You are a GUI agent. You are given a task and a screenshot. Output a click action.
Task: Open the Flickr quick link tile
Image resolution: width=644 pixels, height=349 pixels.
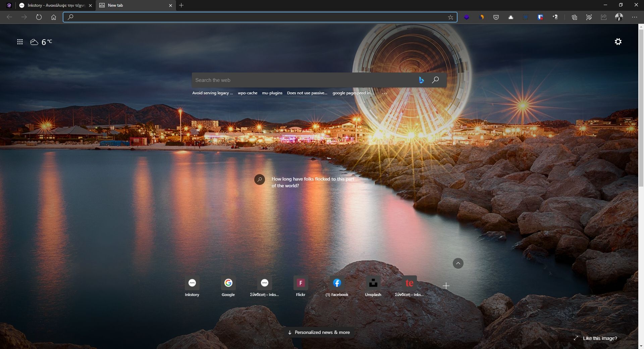pyautogui.click(x=301, y=286)
